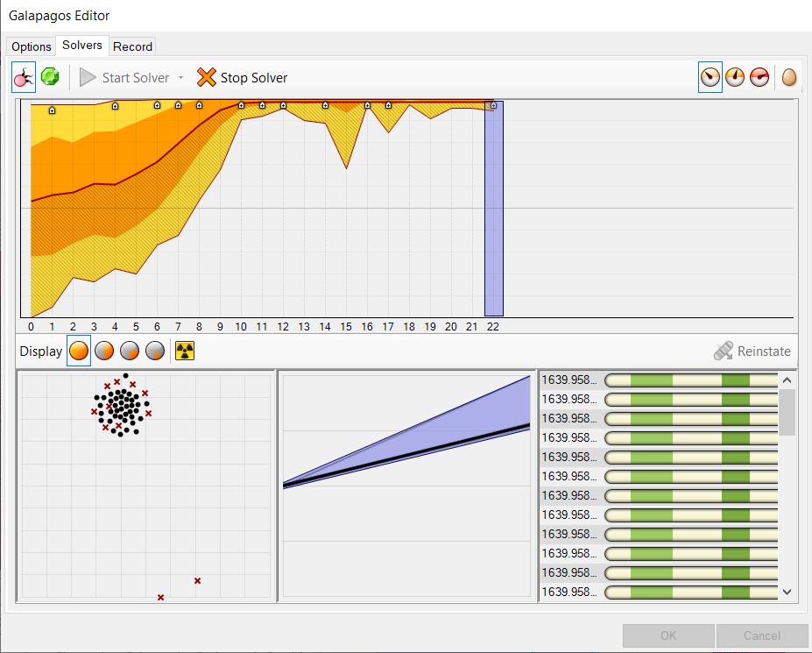Select the record marker at generation 4
Screen dimensions: 812x653
point(115,106)
